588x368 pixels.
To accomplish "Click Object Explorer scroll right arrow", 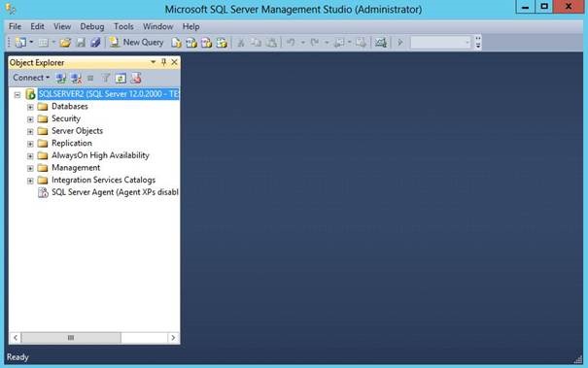I will 173,338.
